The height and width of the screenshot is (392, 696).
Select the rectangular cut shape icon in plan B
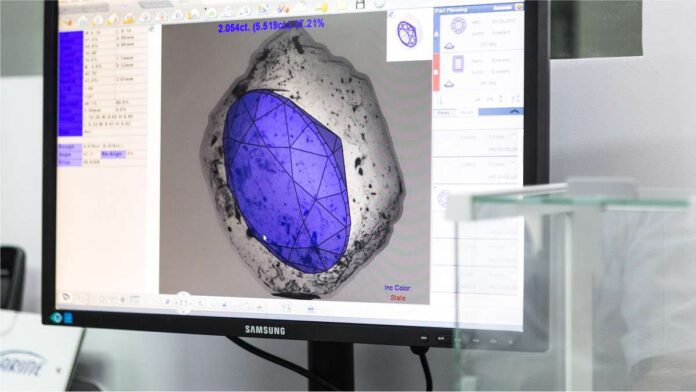pos(458,64)
